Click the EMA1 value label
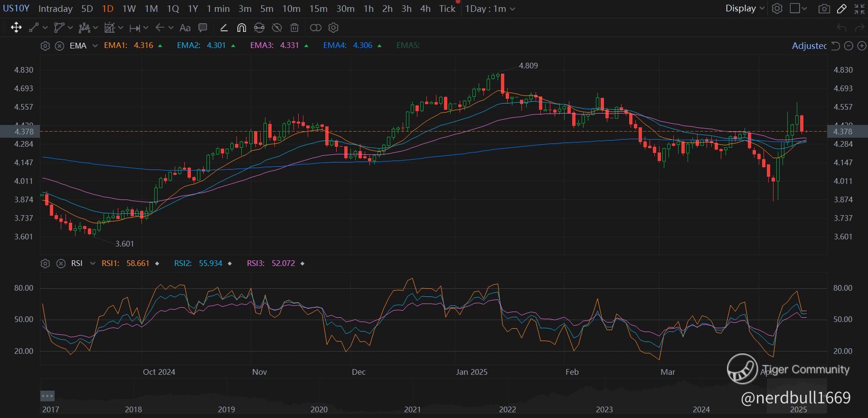This screenshot has height=418, width=868. click(x=143, y=46)
